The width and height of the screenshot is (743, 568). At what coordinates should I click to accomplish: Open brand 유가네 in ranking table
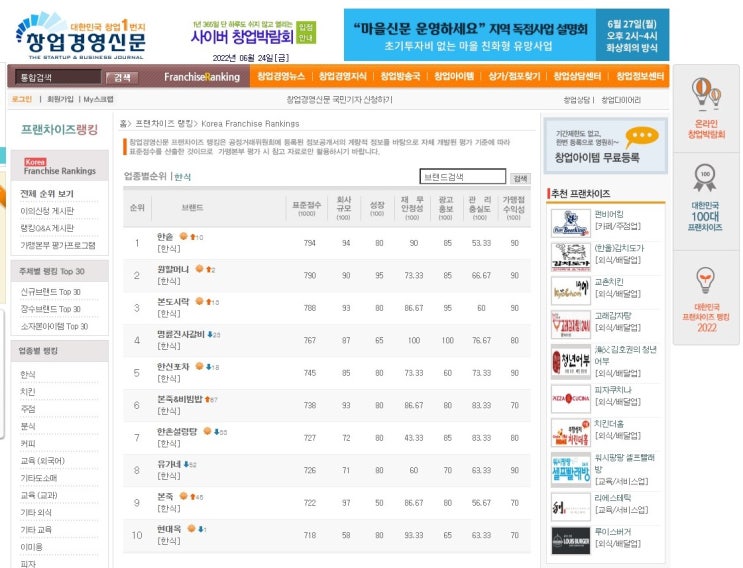coord(169,464)
